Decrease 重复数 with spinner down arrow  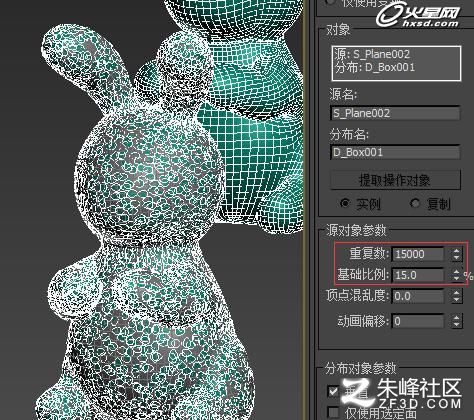(x=456, y=258)
